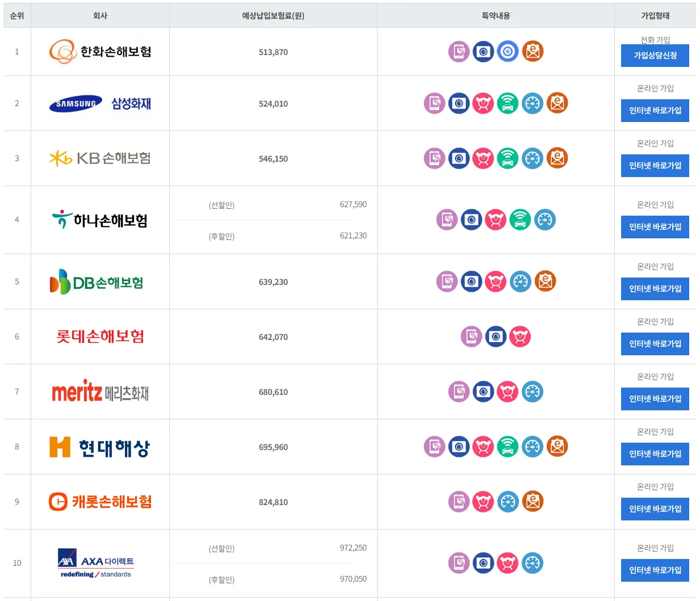Image resolution: width=700 pixels, height=601 pixels.
Task: Click the e-mail rider icon for 한화손해보험
Action: pos(533,52)
